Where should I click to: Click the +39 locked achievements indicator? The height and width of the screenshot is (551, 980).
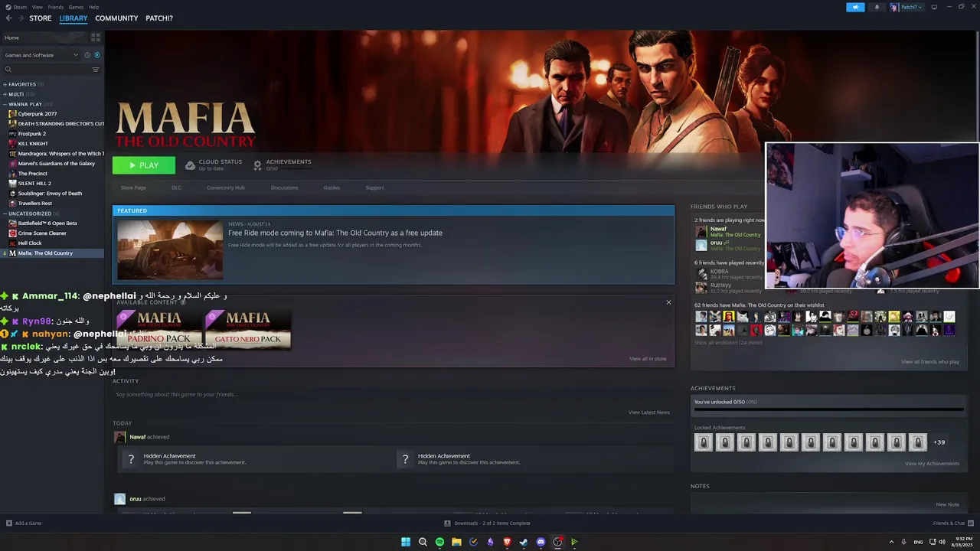(x=939, y=442)
